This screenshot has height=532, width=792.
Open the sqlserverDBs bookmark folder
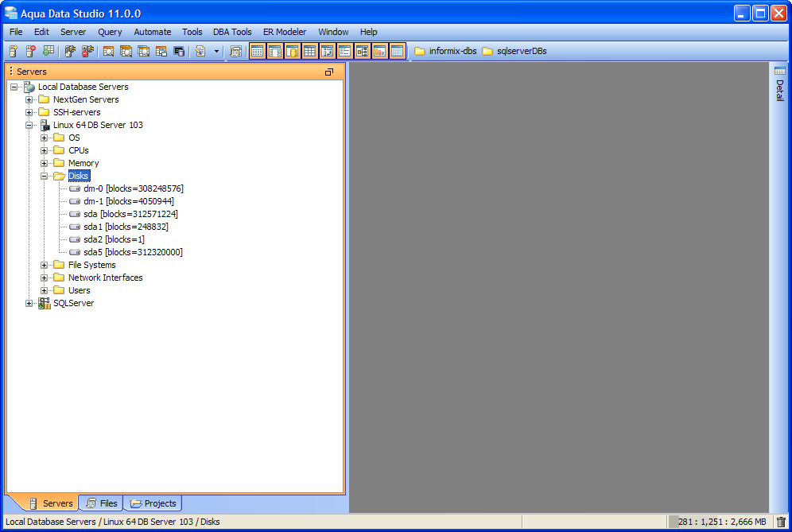[514, 51]
